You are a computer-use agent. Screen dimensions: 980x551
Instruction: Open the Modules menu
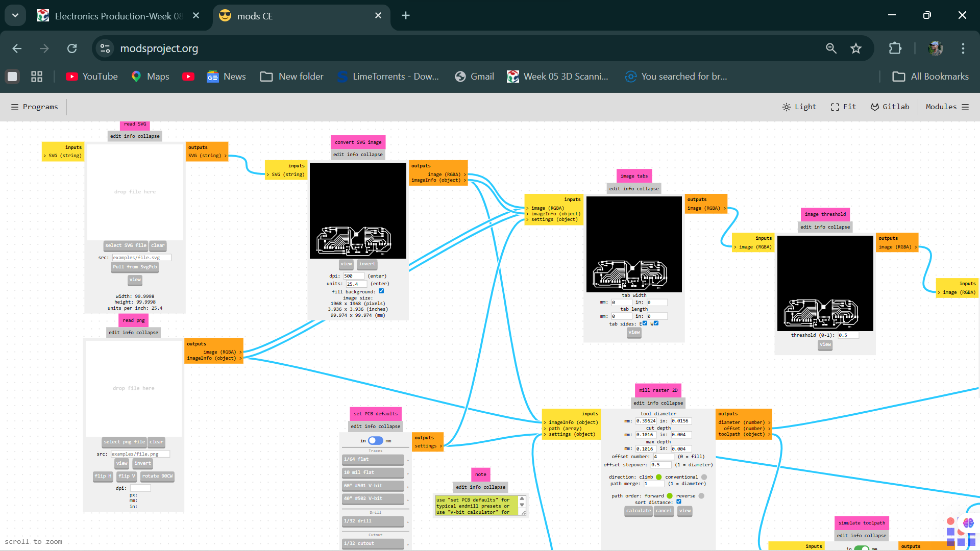(x=947, y=107)
